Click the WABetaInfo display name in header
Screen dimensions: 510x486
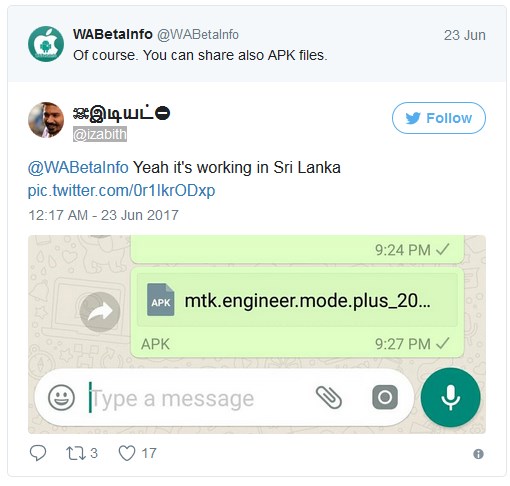[x=113, y=34]
